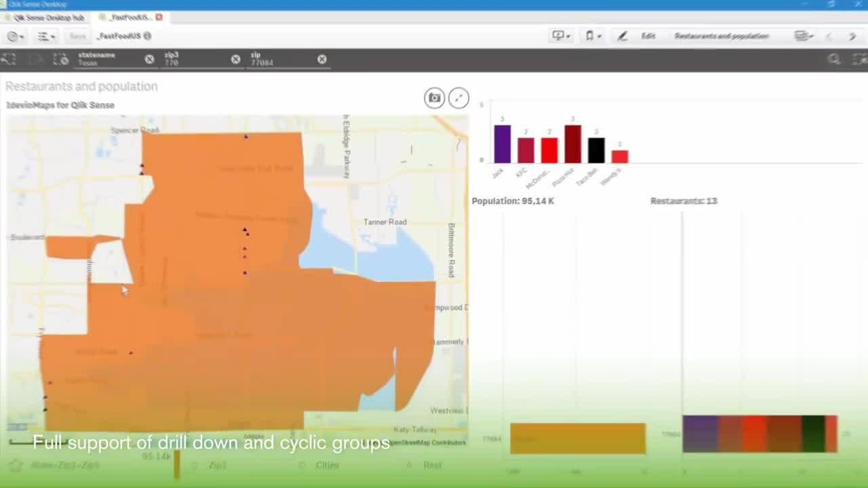Click the Edit pencil icon
The image size is (868, 488).
click(x=622, y=36)
